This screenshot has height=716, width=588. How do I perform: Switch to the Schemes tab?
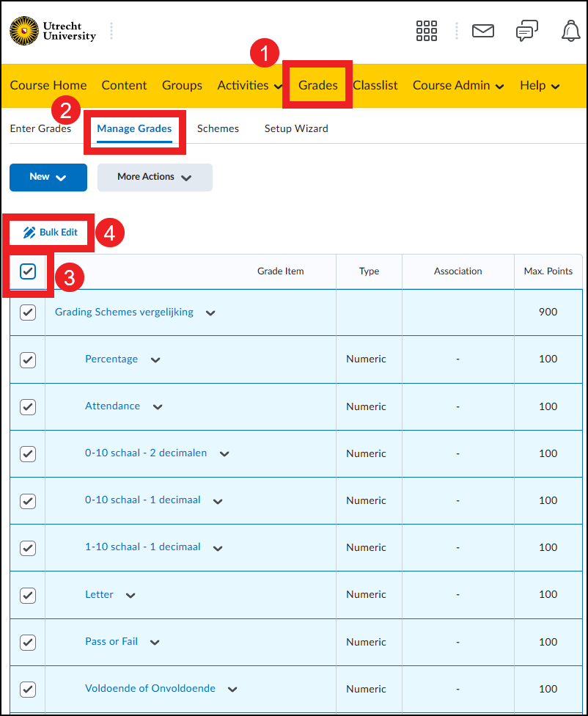pyautogui.click(x=218, y=128)
